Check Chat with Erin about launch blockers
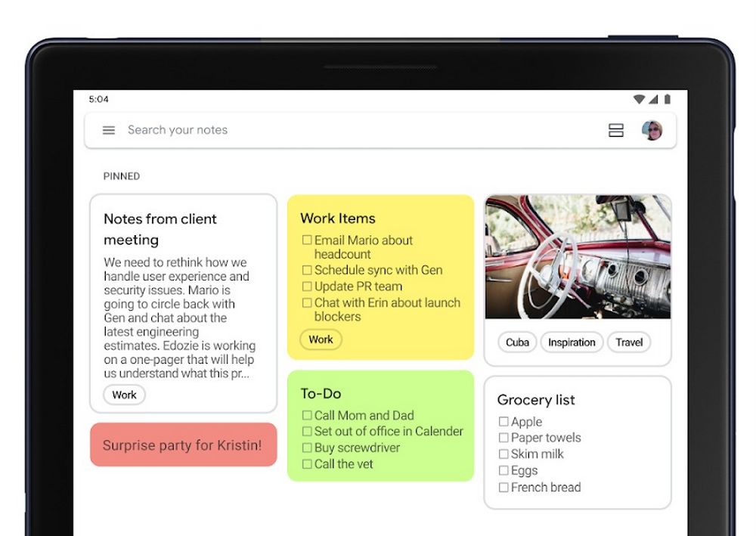Image resolution: width=756 pixels, height=536 pixels. (x=307, y=302)
